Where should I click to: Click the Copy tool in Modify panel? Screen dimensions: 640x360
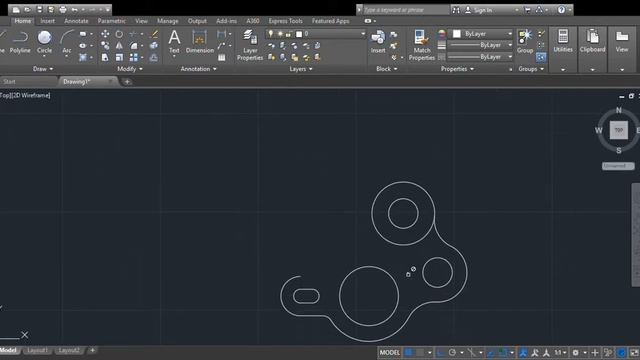click(105, 46)
